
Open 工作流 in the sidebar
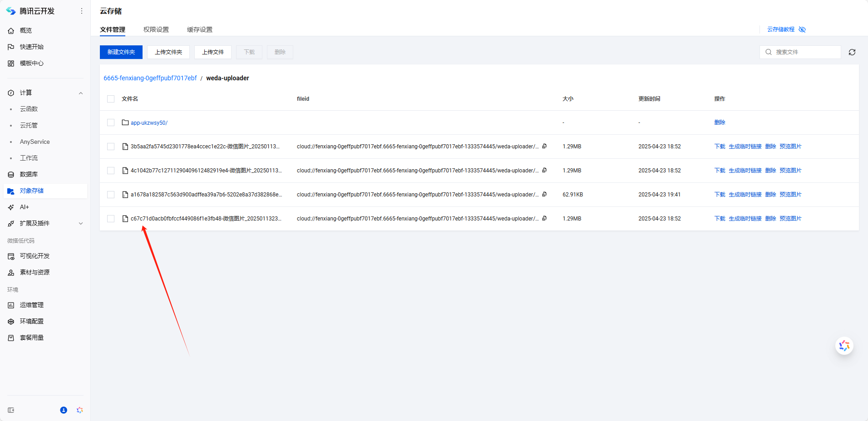click(x=29, y=158)
